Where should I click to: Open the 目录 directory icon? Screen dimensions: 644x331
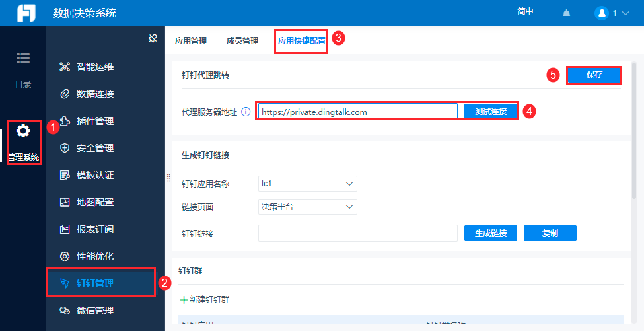23,58
